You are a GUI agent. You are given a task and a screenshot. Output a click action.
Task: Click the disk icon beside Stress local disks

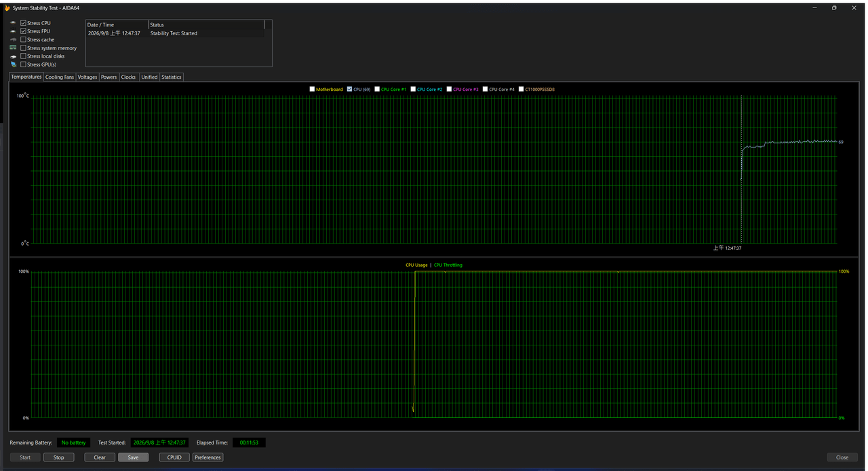pyautogui.click(x=13, y=56)
